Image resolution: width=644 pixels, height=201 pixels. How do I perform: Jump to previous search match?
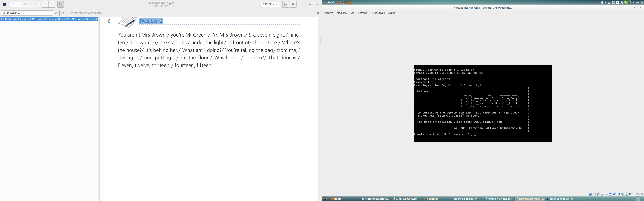[x=57, y=13]
